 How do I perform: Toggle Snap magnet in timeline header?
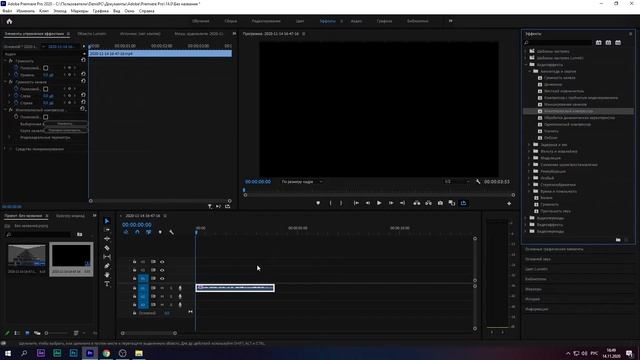(x=137, y=232)
